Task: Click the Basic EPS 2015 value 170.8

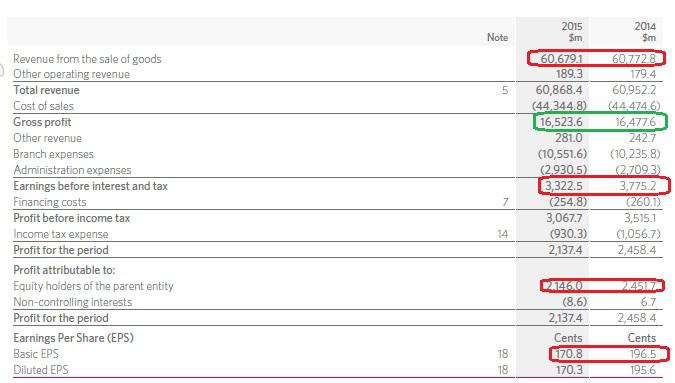Action: (569, 354)
